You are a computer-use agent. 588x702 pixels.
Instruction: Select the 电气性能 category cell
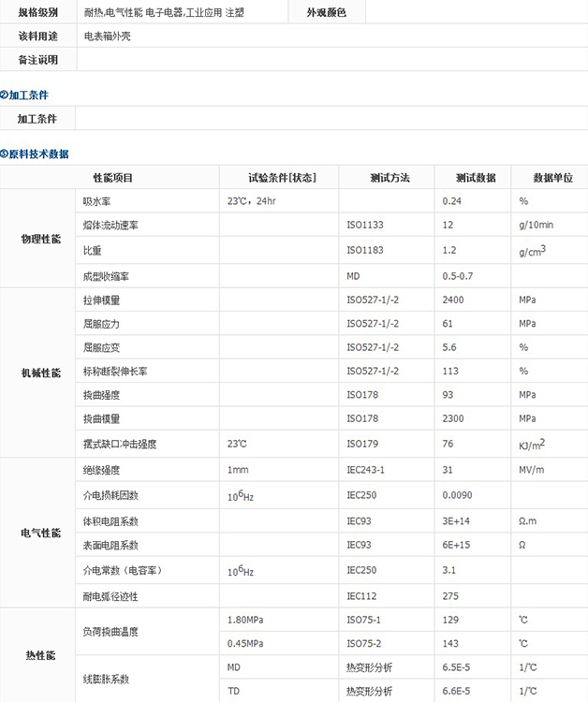[40, 533]
